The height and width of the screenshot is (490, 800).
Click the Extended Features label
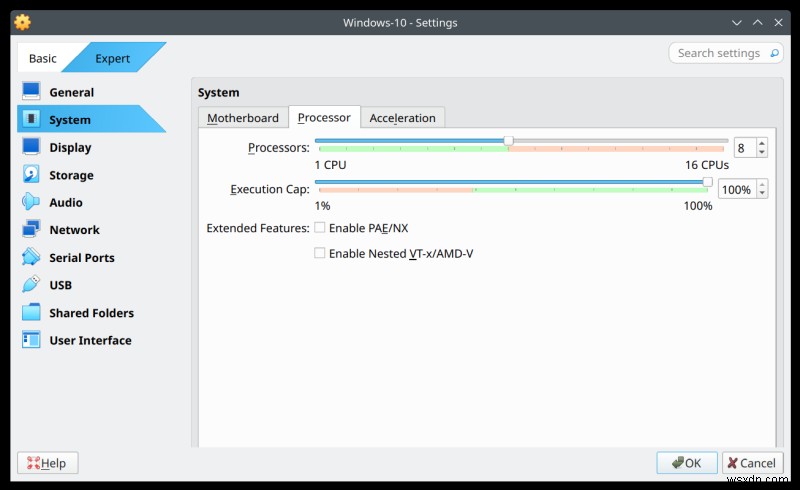pyautogui.click(x=258, y=228)
